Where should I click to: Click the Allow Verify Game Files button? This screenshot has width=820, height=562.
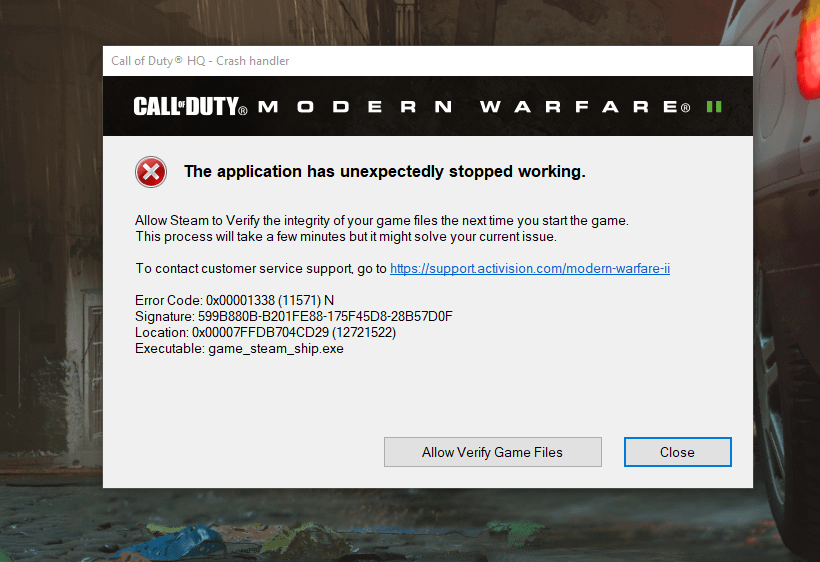[x=493, y=452]
